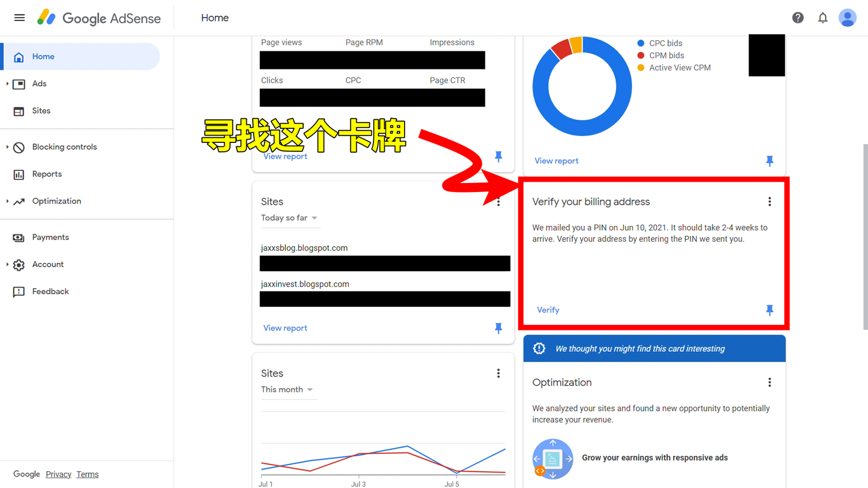The height and width of the screenshot is (488, 868).
Task: Open the Privacy footer link
Action: pyautogui.click(x=58, y=474)
